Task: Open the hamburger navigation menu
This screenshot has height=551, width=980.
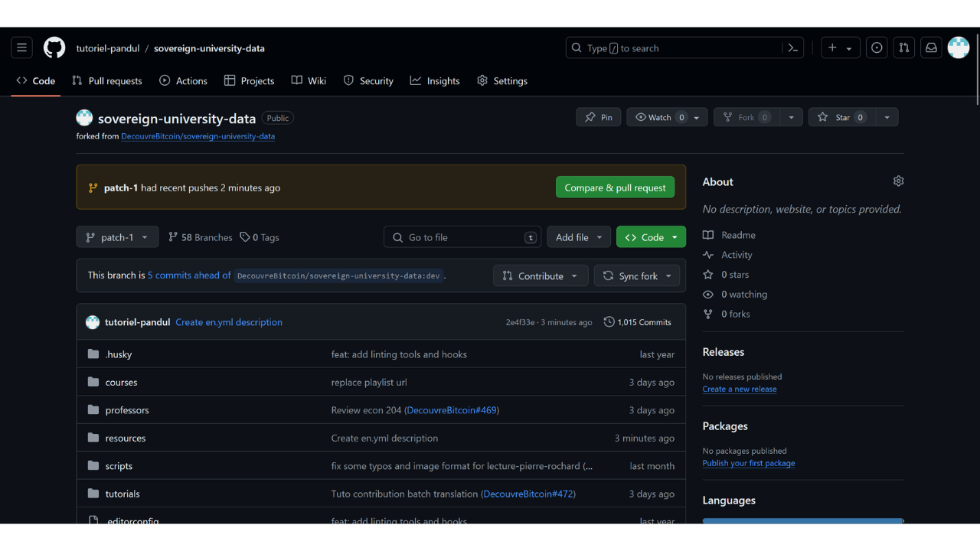Action: click(21, 48)
